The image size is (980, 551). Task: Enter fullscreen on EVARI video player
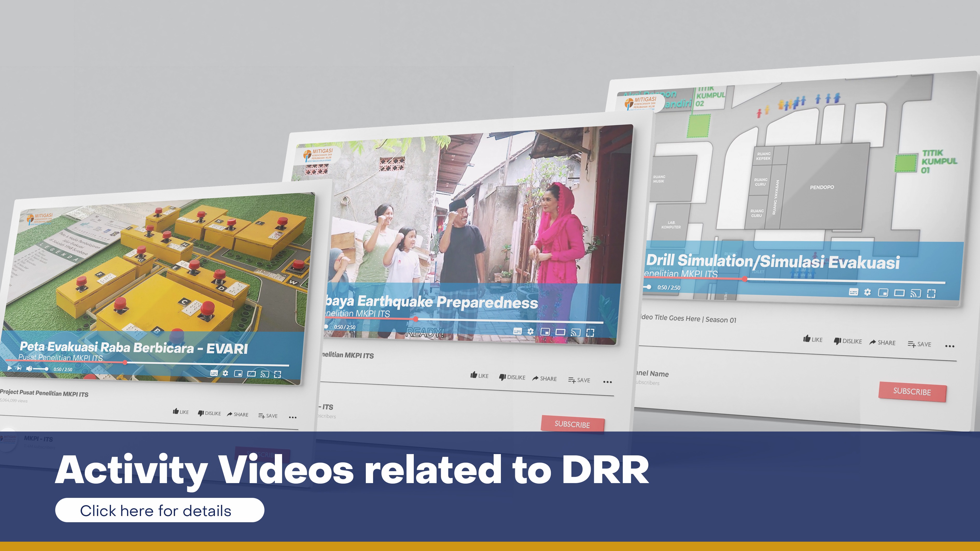click(278, 374)
